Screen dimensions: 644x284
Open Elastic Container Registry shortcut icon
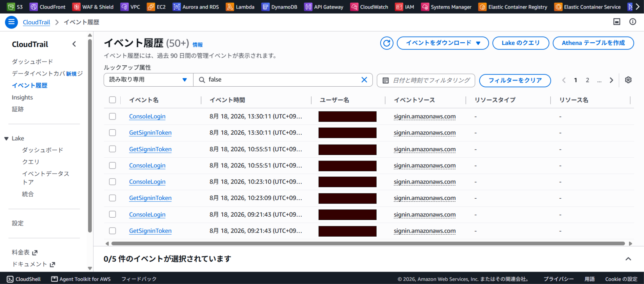tap(482, 7)
